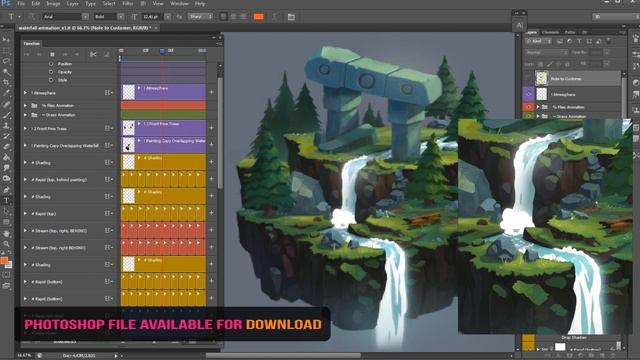The width and height of the screenshot is (640, 360).
Task: Select the History Brush tool
Action: pos(6,136)
